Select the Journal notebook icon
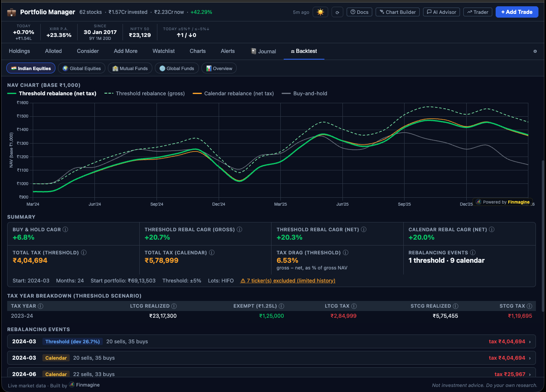Viewport: 546px width, 392px height. click(x=253, y=51)
